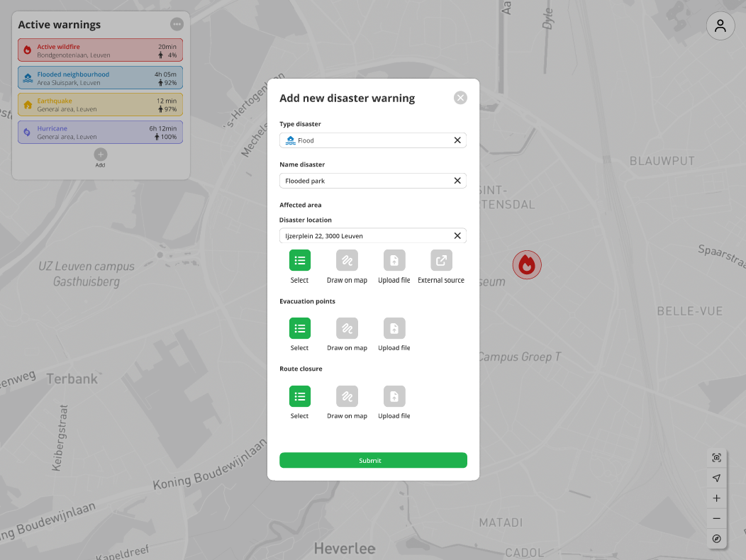Viewport: 746px width, 560px height.
Task: Click the map screenshot focus icon
Action: [x=716, y=458]
